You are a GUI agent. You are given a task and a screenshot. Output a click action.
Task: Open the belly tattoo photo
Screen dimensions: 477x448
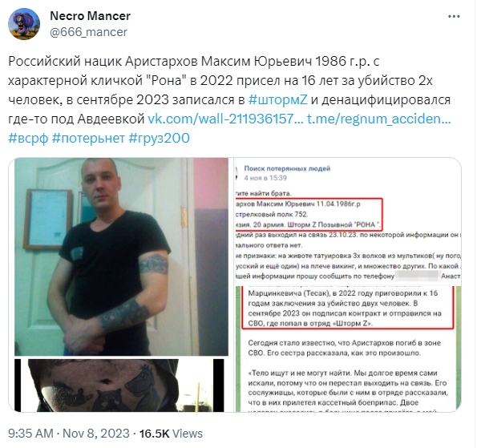(x=119, y=385)
